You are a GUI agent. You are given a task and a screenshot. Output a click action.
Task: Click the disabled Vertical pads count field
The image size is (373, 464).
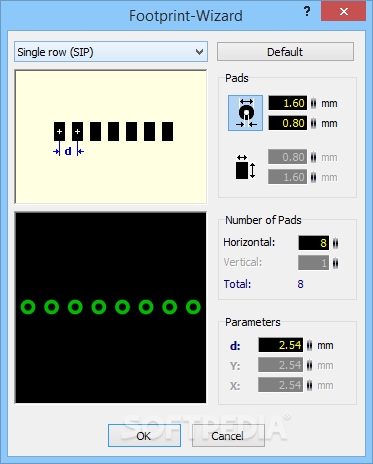314,263
